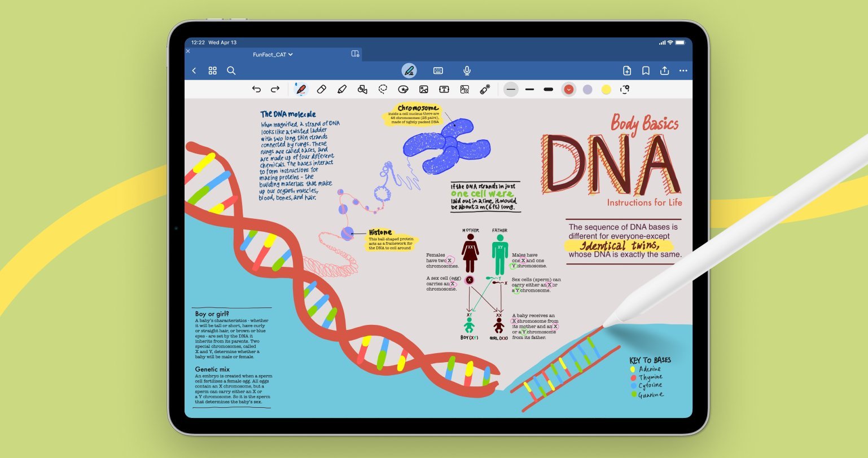
Task: Expand the FunFact_CAT document title dropdown
Action: (273, 55)
